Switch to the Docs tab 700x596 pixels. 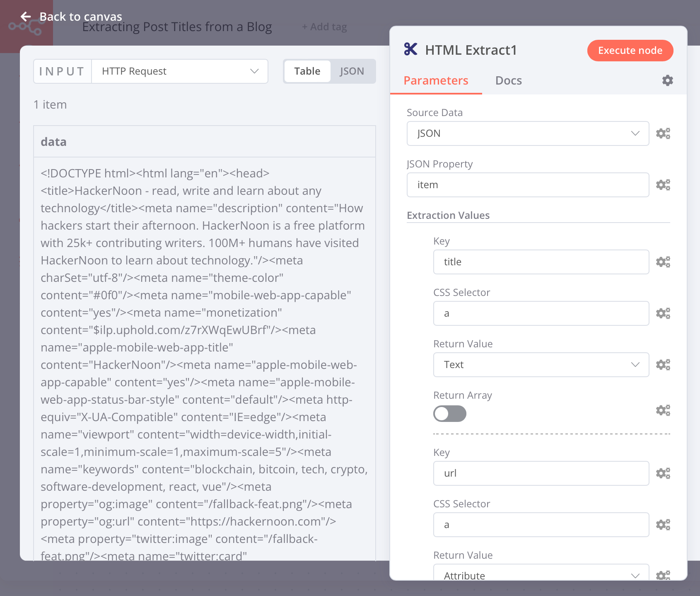pos(508,80)
